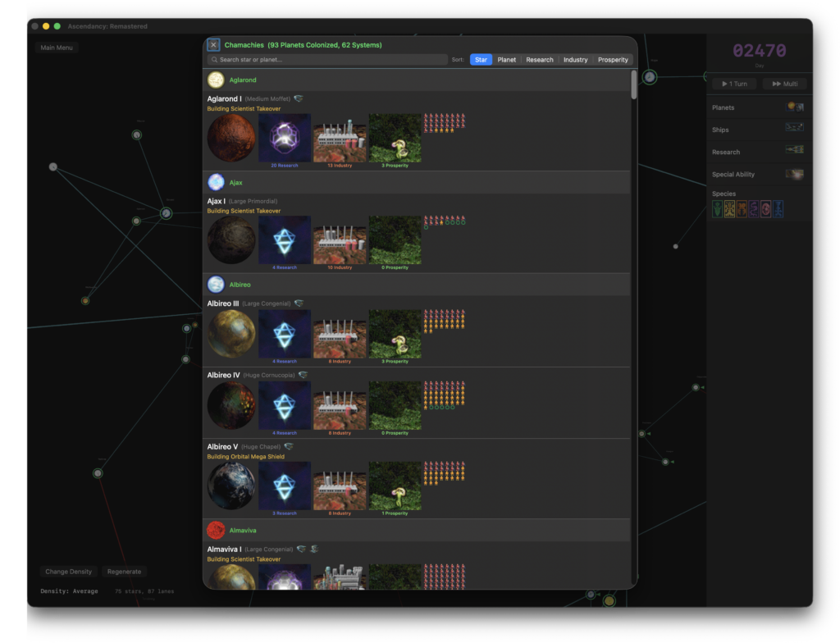
Task: Open Special Ability from the right sidebar
Action: coord(759,174)
